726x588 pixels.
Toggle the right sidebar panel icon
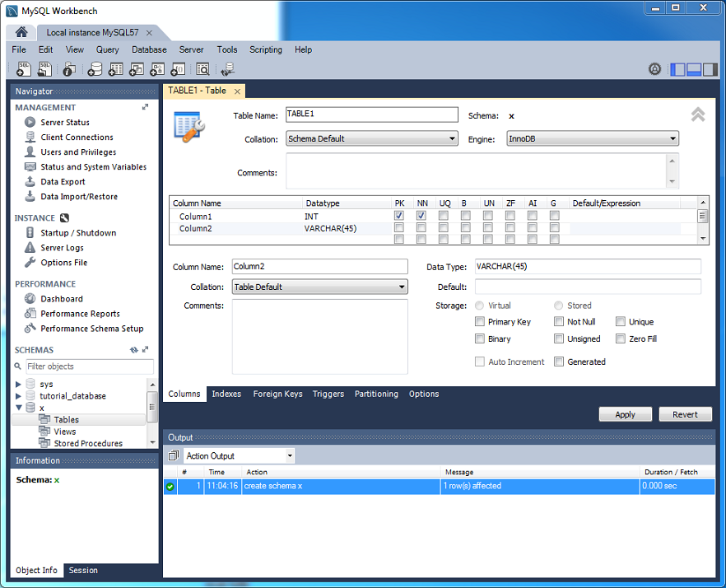[710, 69]
